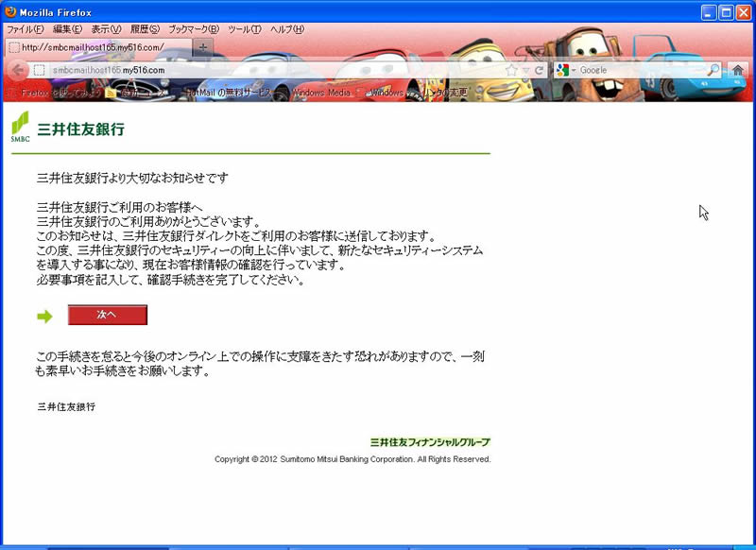The height and width of the screenshot is (550, 756).
Task: Expand the URL history dropdown arrow
Action: tap(525, 70)
